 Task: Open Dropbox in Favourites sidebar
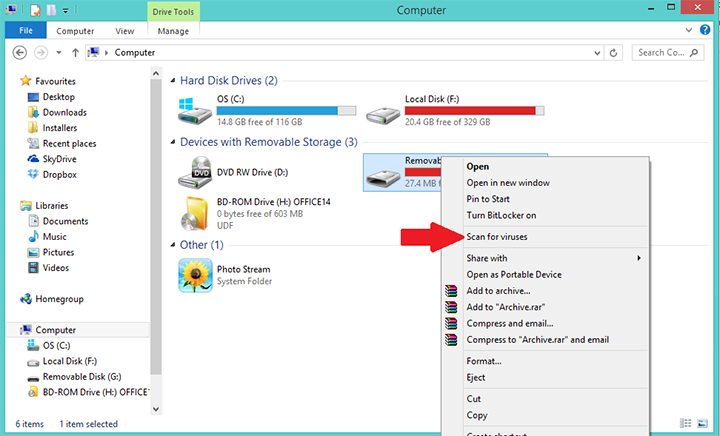[x=59, y=174]
